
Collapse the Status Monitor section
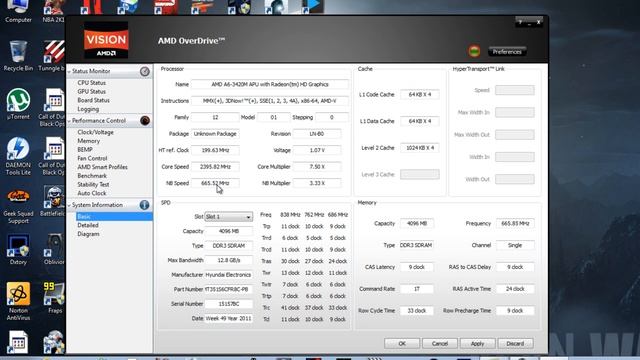(x=69, y=71)
